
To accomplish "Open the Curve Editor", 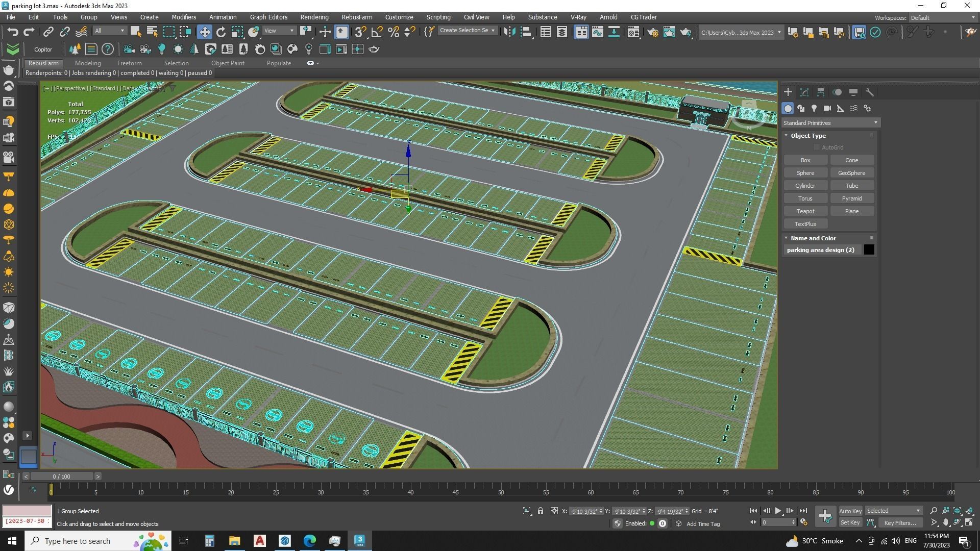I will coord(598,32).
